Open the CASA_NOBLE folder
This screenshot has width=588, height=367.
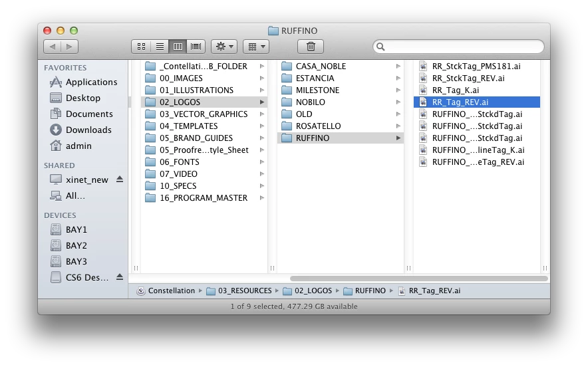point(341,66)
